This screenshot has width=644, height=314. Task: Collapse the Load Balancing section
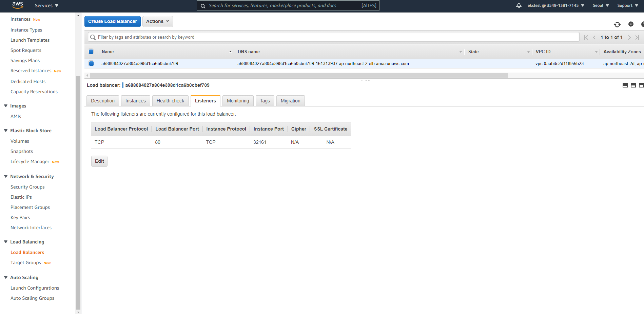click(x=6, y=242)
